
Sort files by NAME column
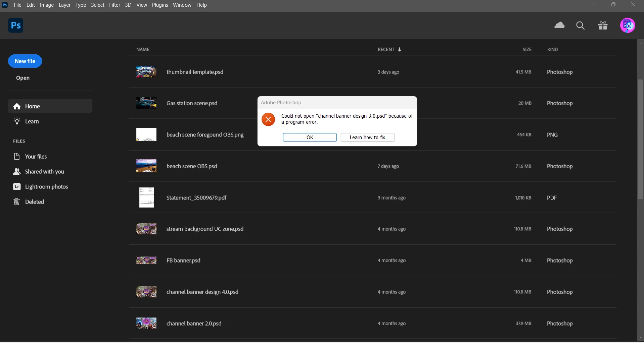143,50
